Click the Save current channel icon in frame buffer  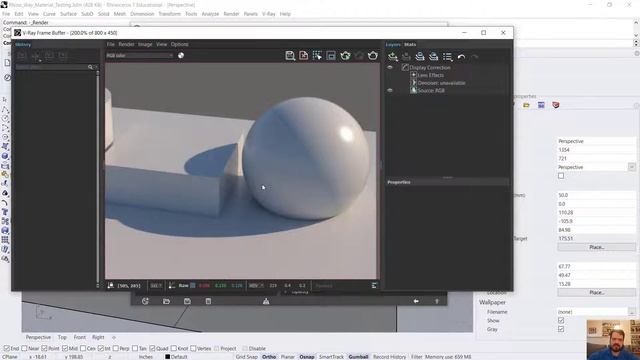pos(290,56)
